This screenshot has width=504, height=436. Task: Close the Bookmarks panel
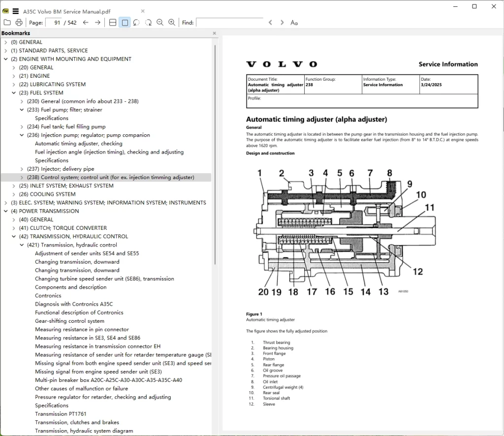pos(215,33)
